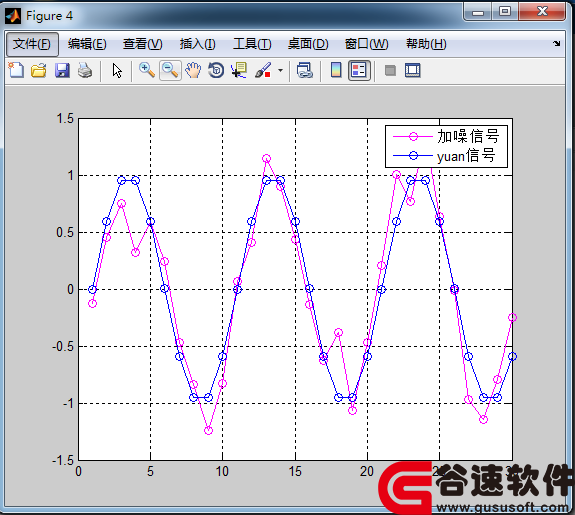
Task: Open the 帮助(H) menu
Action: pyautogui.click(x=426, y=44)
